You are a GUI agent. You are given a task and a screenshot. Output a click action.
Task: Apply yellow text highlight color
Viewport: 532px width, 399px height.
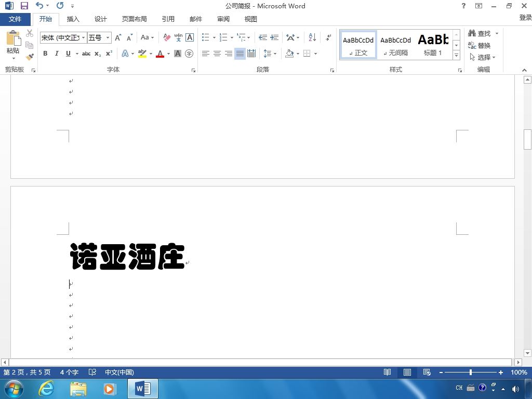pos(142,54)
